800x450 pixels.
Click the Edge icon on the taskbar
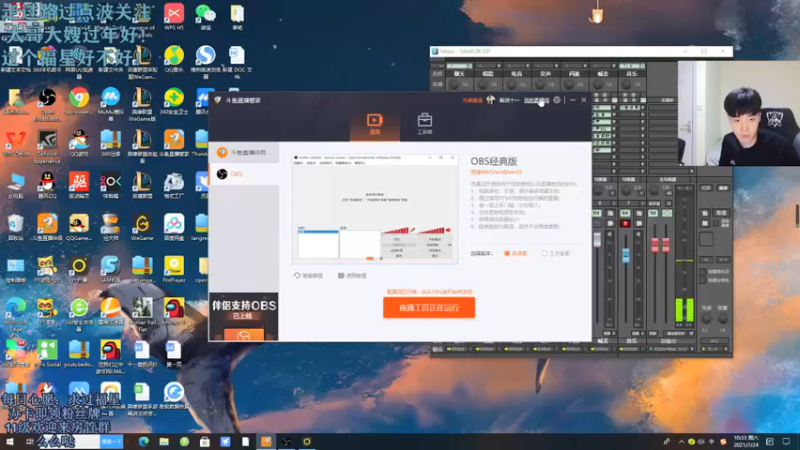[143, 442]
